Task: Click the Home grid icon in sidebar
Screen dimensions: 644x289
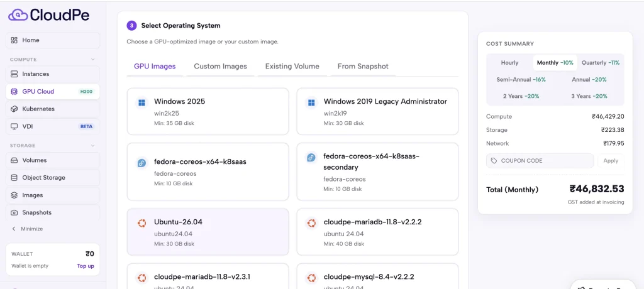Action: tap(14, 40)
